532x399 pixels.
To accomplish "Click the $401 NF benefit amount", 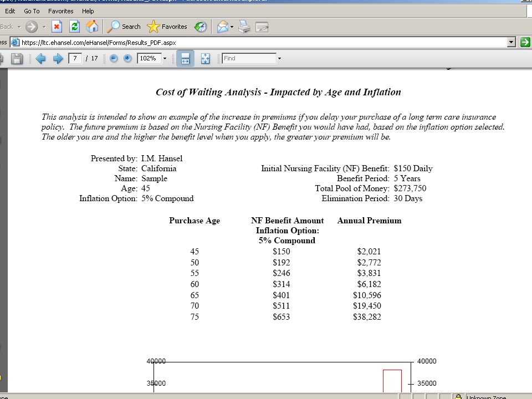I will point(282,295).
